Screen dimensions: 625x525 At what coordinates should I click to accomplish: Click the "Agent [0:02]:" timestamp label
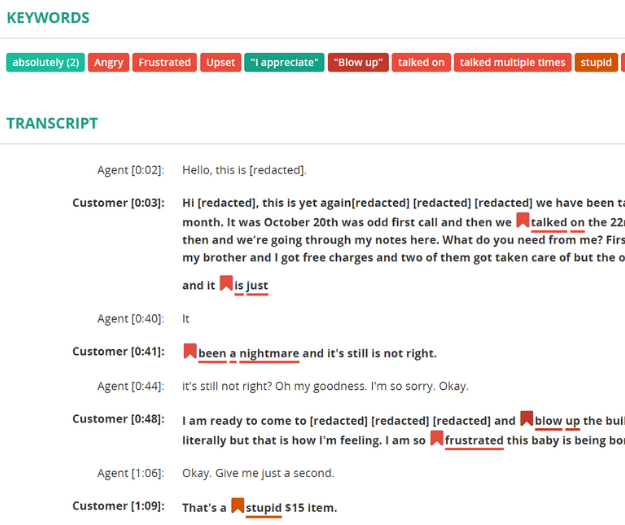131,170
